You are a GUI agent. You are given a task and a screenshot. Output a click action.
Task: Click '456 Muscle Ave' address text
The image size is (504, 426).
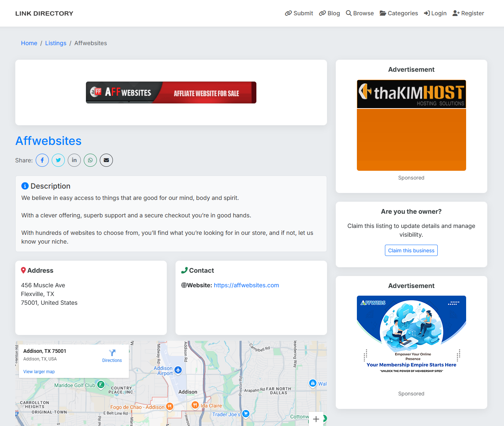pos(43,285)
